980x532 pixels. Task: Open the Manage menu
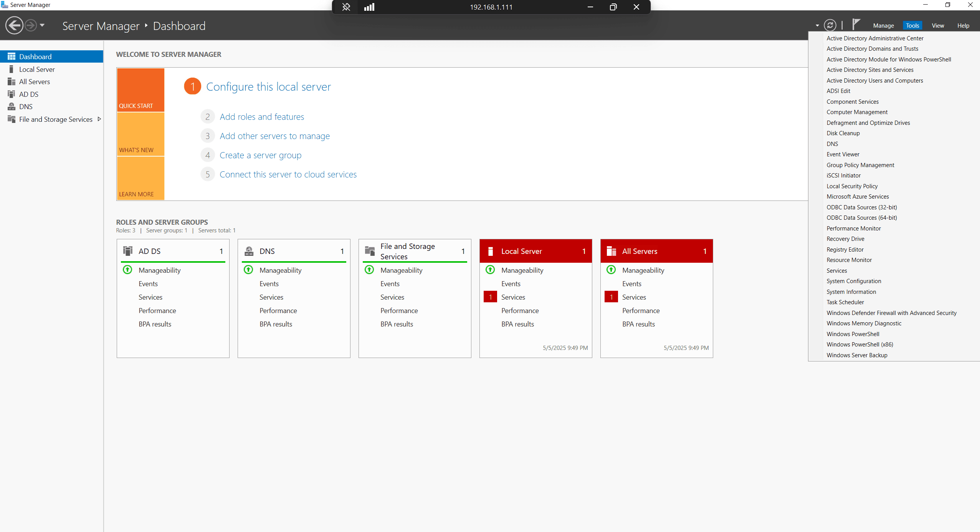(883, 26)
